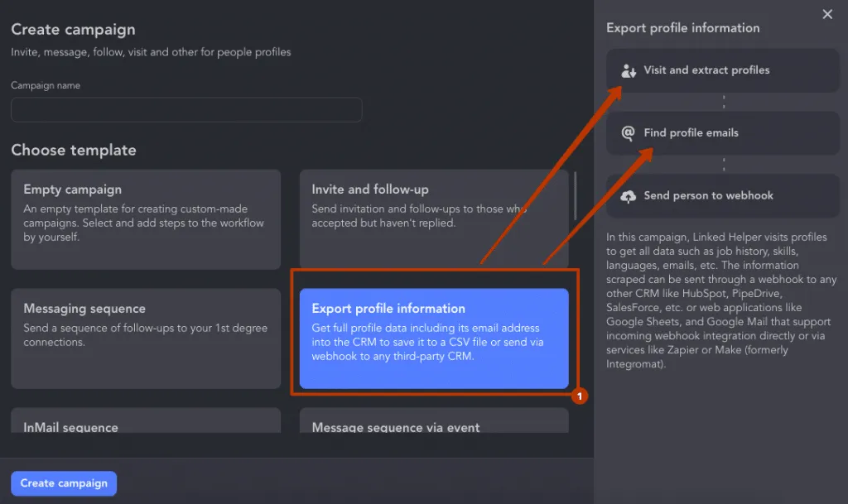Click the Create campaign dialog title
The width and height of the screenshot is (848, 504).
coord(73,29)
